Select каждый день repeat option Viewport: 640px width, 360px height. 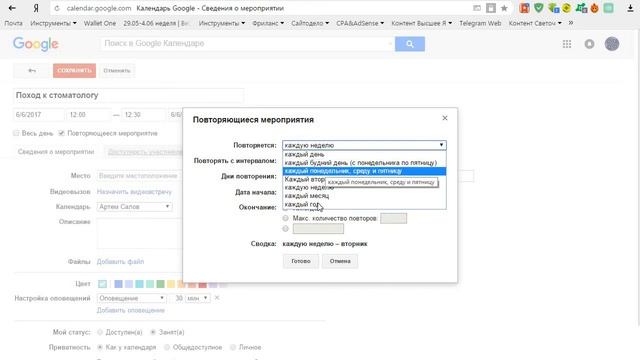364,155
